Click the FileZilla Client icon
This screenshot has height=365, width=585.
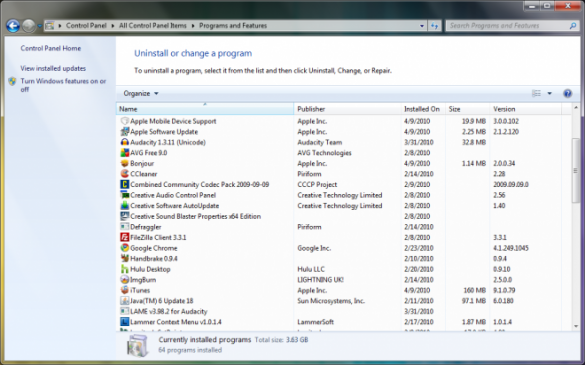[x=125, y=237]
